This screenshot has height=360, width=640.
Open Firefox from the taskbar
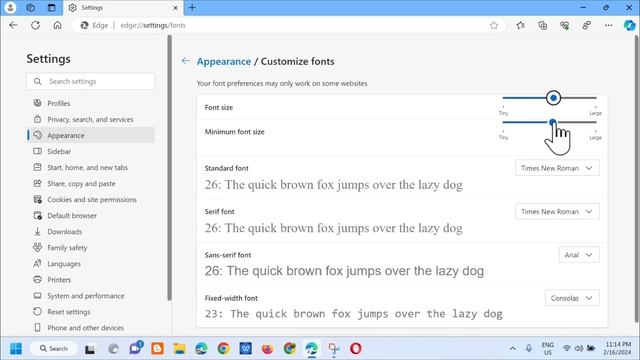click(267, 349)
